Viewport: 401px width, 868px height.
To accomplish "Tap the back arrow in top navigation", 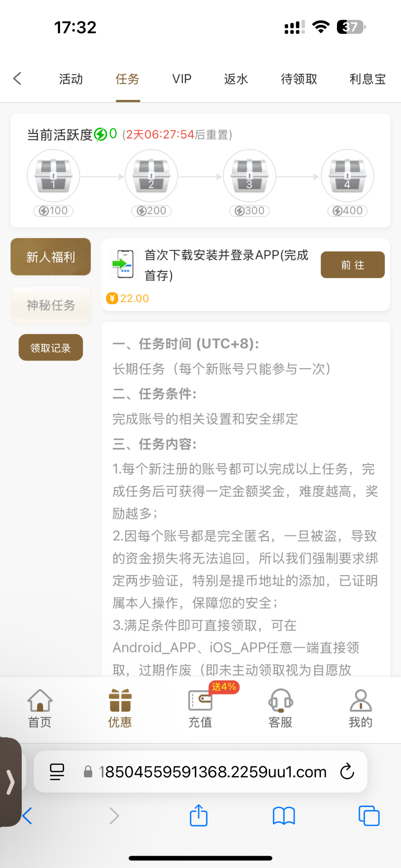I will point(17,78).
